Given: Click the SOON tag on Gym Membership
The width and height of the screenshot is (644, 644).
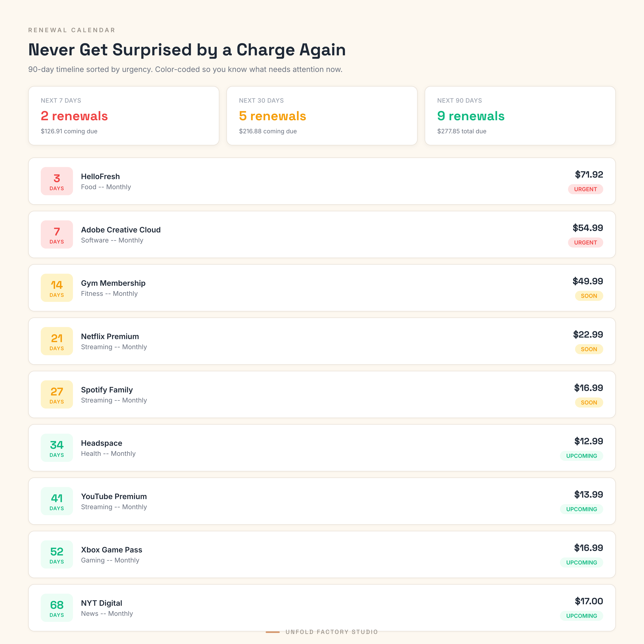Looking at the screenshot, I should (x=589, y=296).
